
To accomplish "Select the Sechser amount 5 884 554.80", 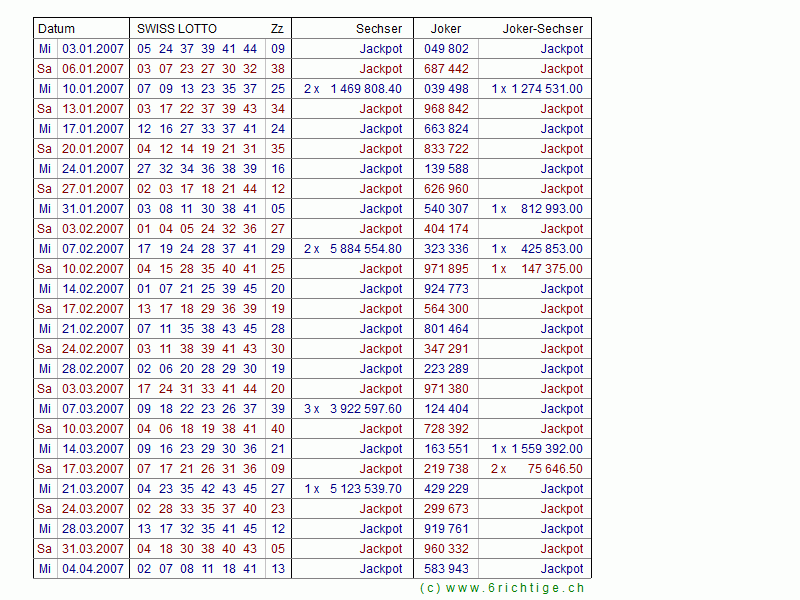I will tap(365, 249).
